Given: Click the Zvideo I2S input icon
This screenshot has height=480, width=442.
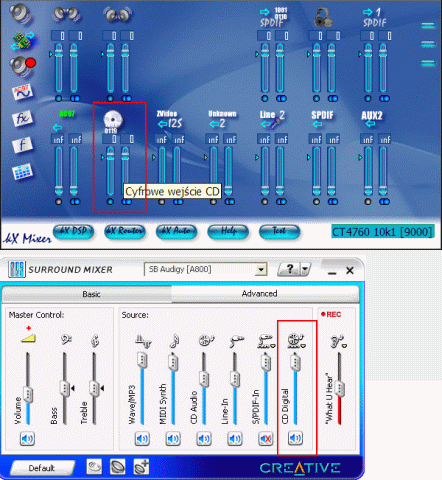Looking at the screenshot, I should [x=170, y=119].
